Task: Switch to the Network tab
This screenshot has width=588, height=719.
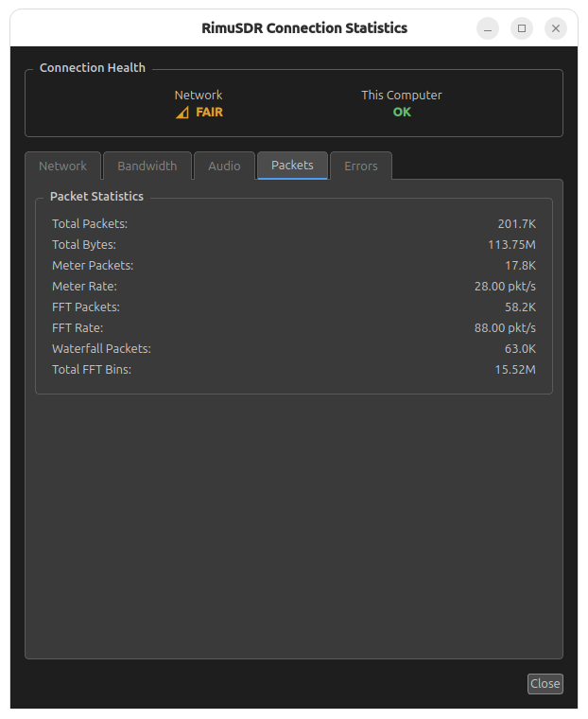Action: [62, 166]
